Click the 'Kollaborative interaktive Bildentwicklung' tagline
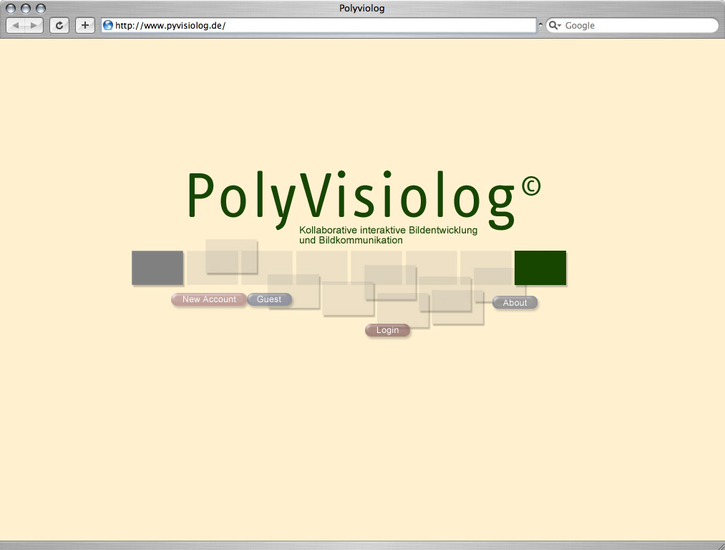This screenshot has height=550, width=725. 388,230
